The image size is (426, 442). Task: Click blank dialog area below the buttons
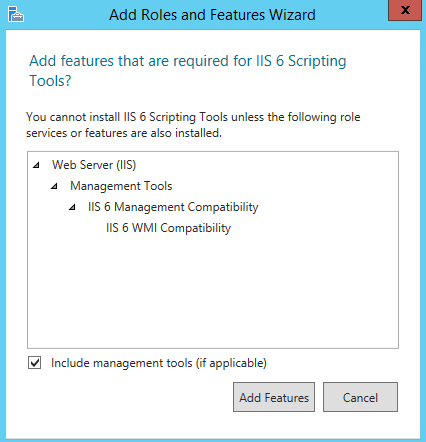pyautogui.click(x=213, y=426)
